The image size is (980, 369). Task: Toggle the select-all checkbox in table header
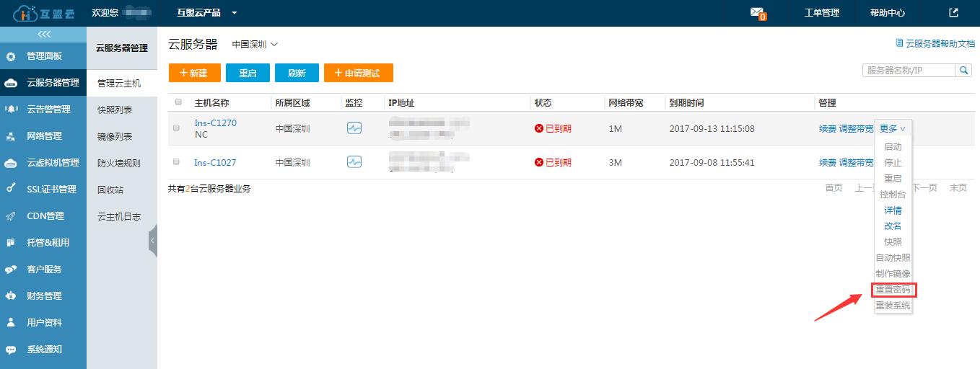[178, 102]
